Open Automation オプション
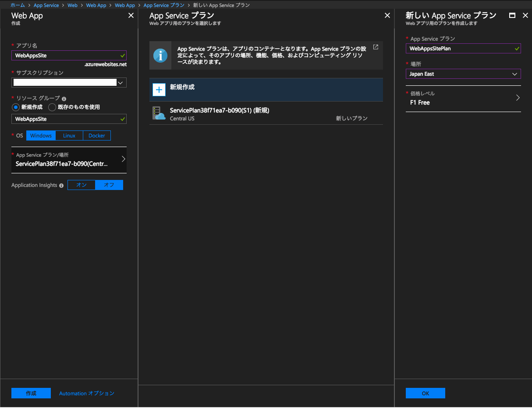Screen dimensions: 532x408 coord(86,393)
